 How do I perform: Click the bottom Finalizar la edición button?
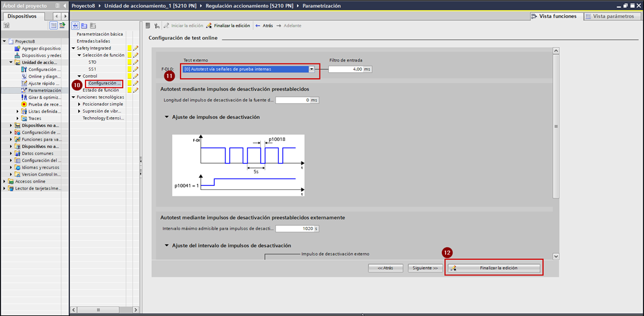click(x=495, y=268)
